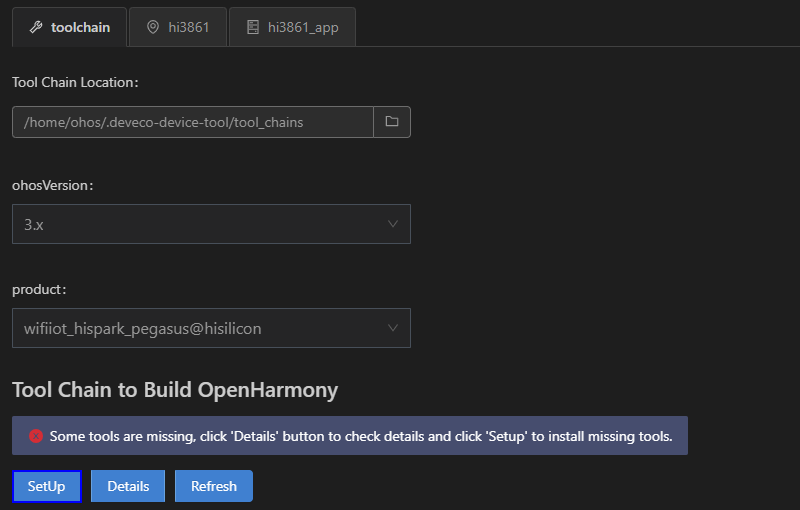Click the wrench icon on toolchain tab
Image resolution: width=800 pixels, height=510 pixels.
coord(36,27)
